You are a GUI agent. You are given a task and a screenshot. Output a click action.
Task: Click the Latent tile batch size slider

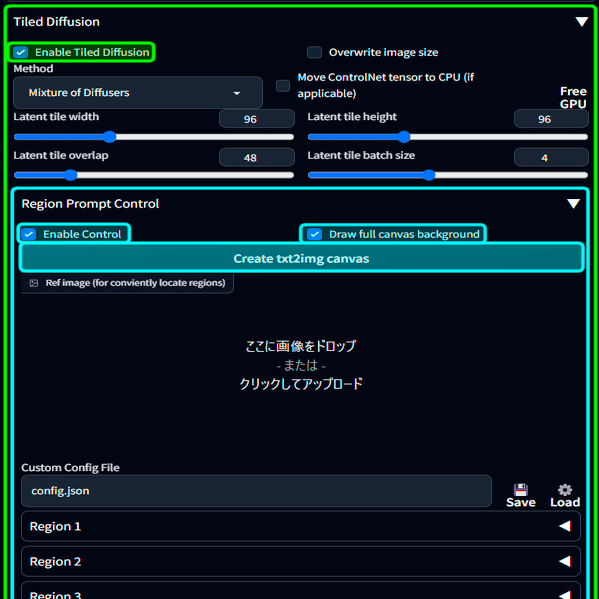pyautogui.click(x=448, y=175)
